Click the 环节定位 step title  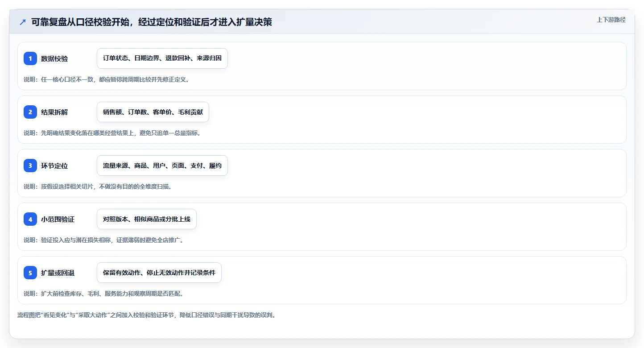tap(54, 166)
